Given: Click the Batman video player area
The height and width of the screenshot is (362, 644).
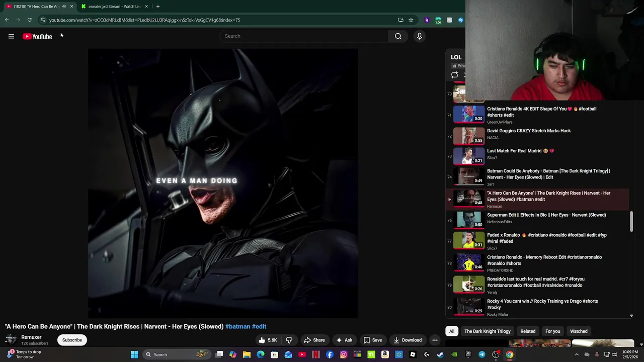Looking at the screenshot, I should pyautogui.click(x=223, y=184).
